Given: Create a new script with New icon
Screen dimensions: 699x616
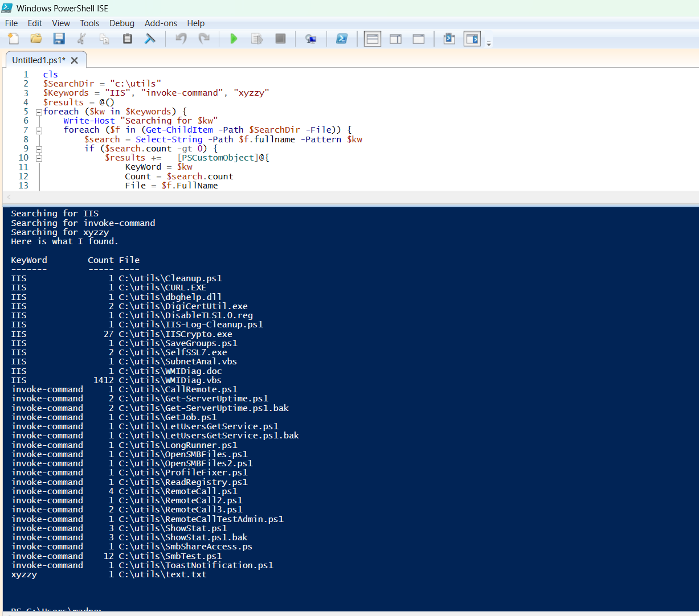Looking at the screenshot, I should point(14,39).
